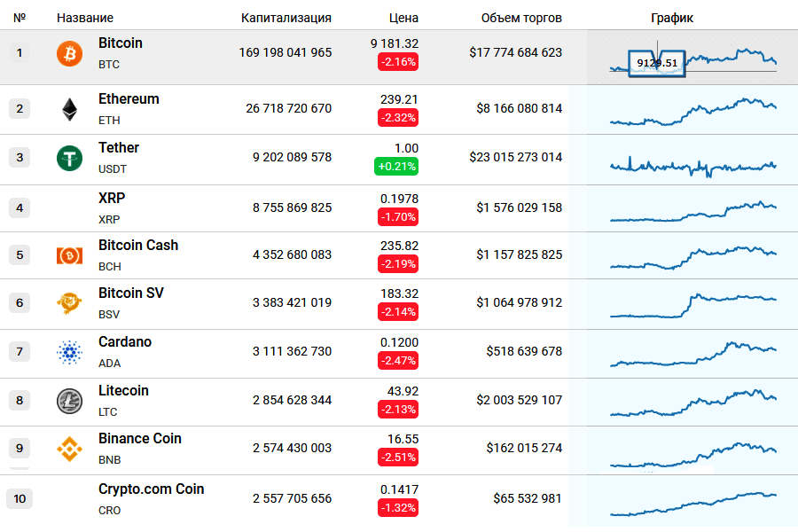Image resolution: width=798 pixels, height=532 pixels.
Task: Sort by Название column header
Action: (x=85, y=18)
